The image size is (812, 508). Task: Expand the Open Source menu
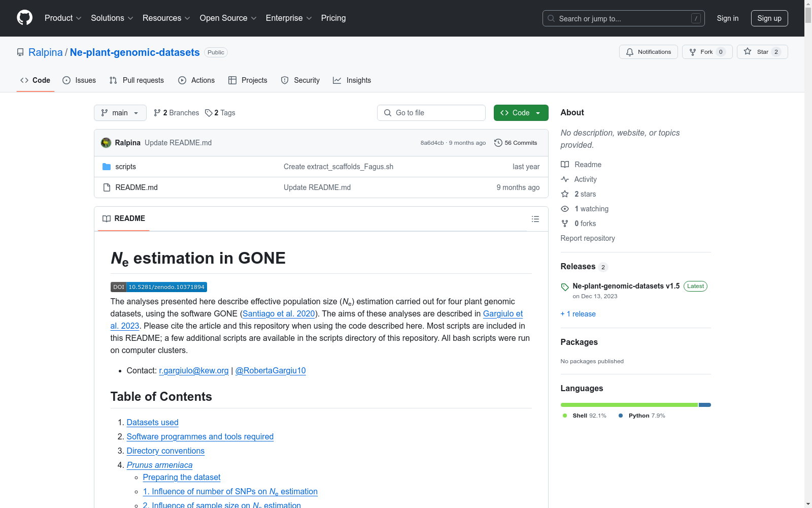228,18
